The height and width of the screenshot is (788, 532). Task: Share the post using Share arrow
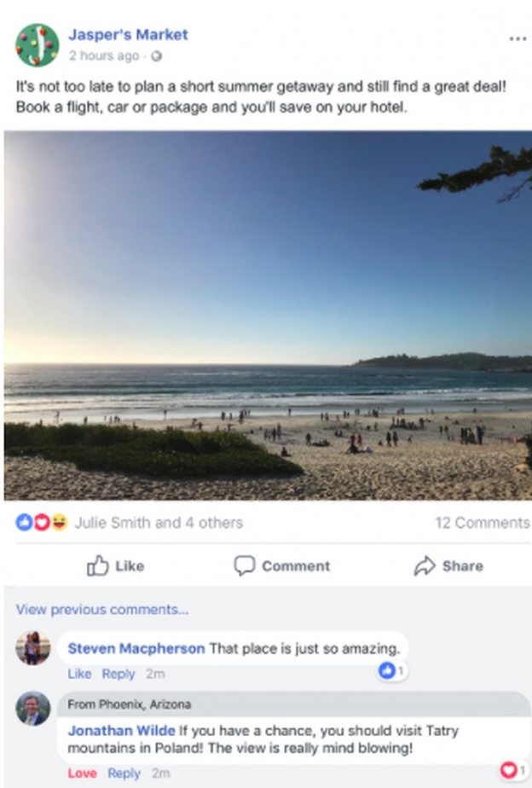click(448, 565)
